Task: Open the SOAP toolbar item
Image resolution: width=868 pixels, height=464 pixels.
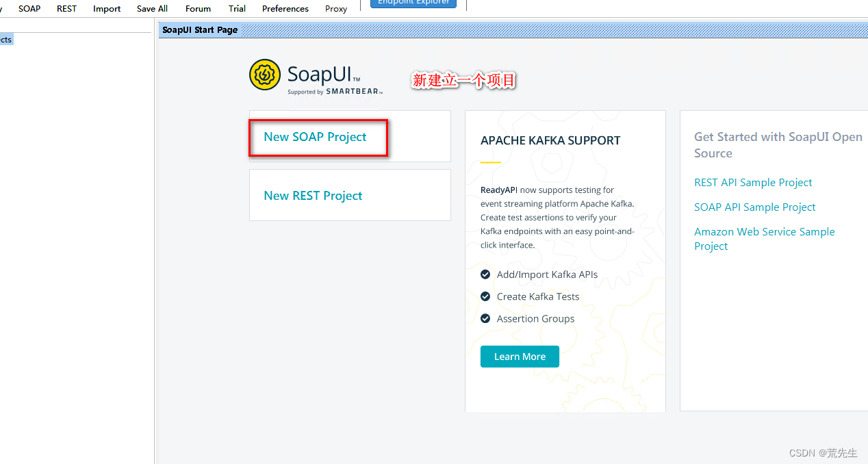Action: point(29,8)
